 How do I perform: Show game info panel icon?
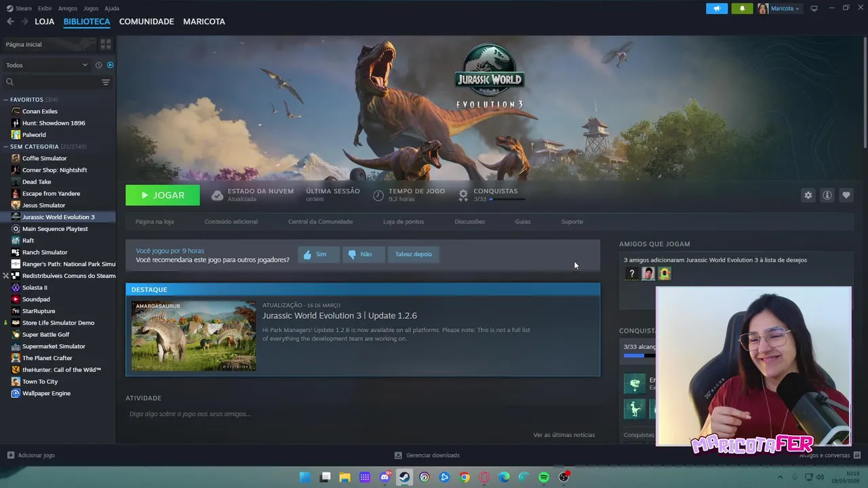[x=827, y=195]
